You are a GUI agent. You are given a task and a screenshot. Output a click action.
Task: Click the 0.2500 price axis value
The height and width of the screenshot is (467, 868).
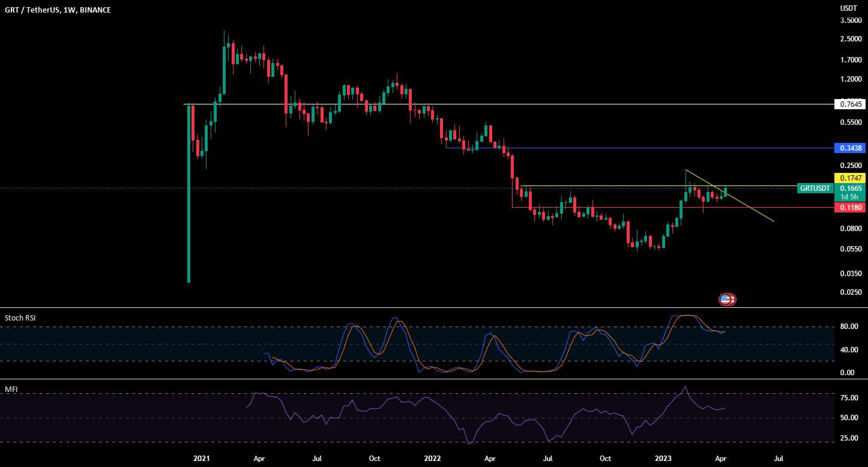point(851,166)
